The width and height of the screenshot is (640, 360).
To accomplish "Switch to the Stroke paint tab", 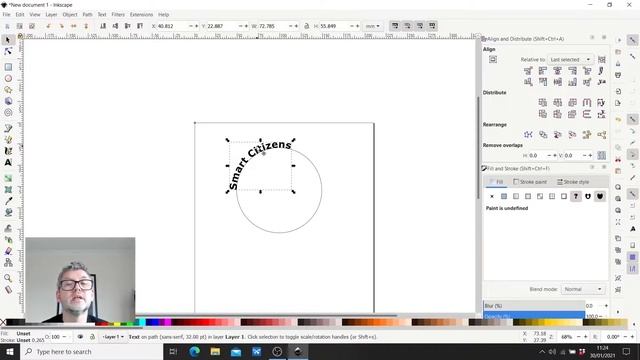I will [x=530, y=182].
